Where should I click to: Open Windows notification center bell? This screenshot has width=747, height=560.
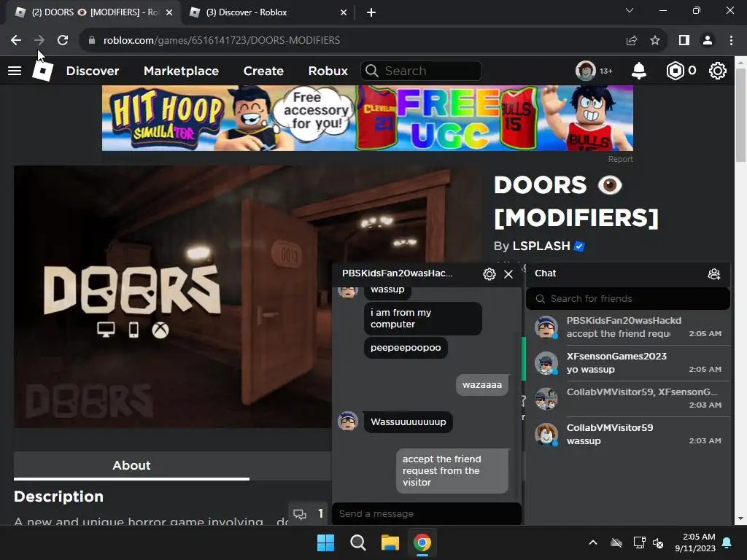727,542
